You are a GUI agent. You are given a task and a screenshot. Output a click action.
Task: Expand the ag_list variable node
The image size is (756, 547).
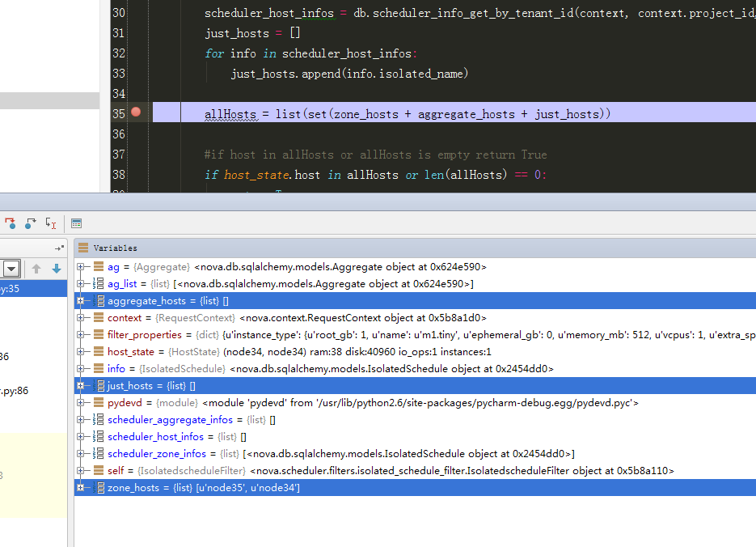pyautogui.click(x=81, y=284)
